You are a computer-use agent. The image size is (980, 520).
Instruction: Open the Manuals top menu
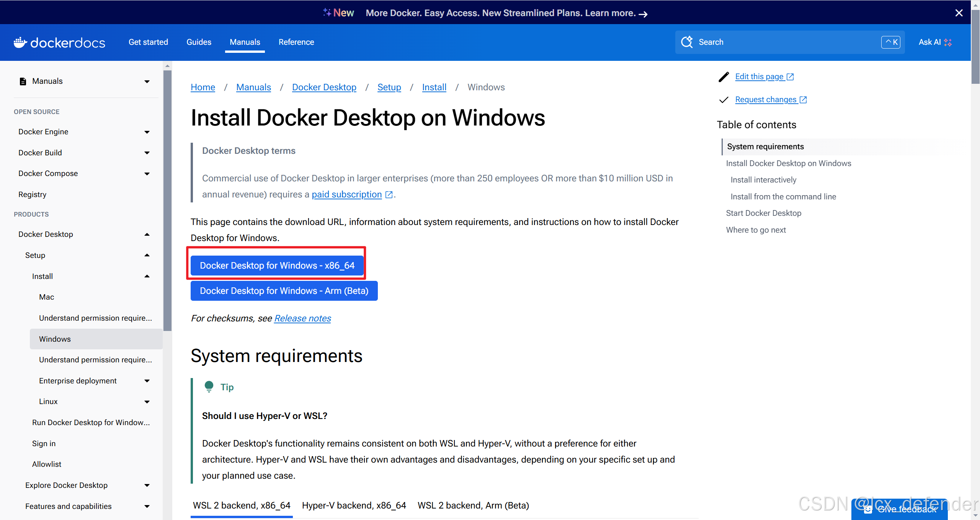tap(245, 42)
